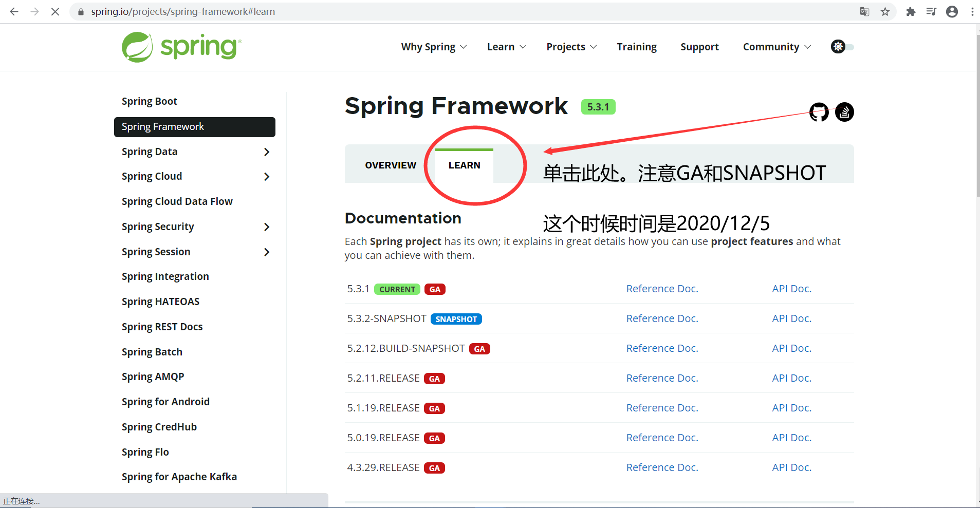The image size is (980, 508).
Task: Open the Chrome profile avatar
Action: (952, 11)
